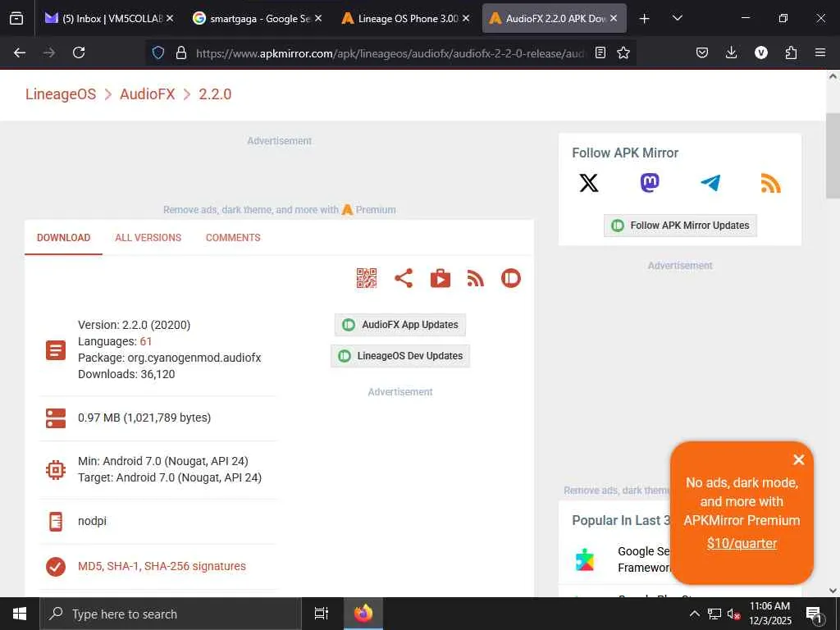Viewport: 840px width, 630px height.
Task: Open the extensions puzzle icon
Action: click(791, 52)
